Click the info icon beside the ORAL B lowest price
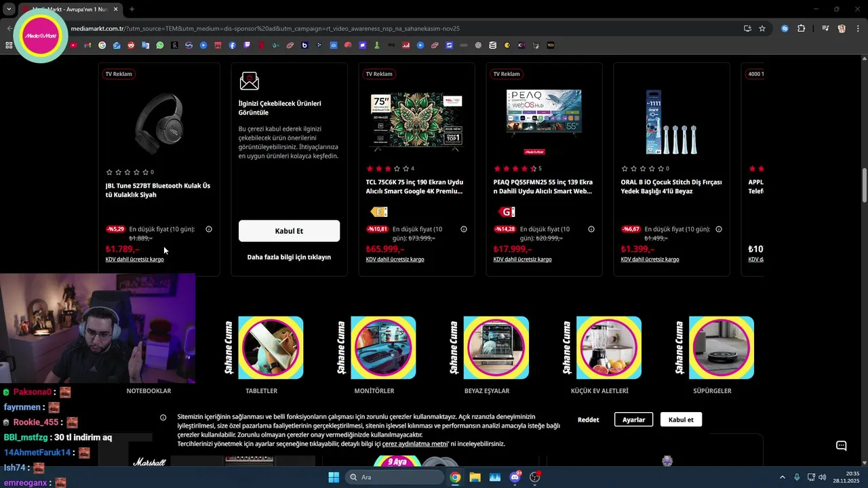This screenshot has width=868, height=488. pyautogui.click(x=719, y=229)
